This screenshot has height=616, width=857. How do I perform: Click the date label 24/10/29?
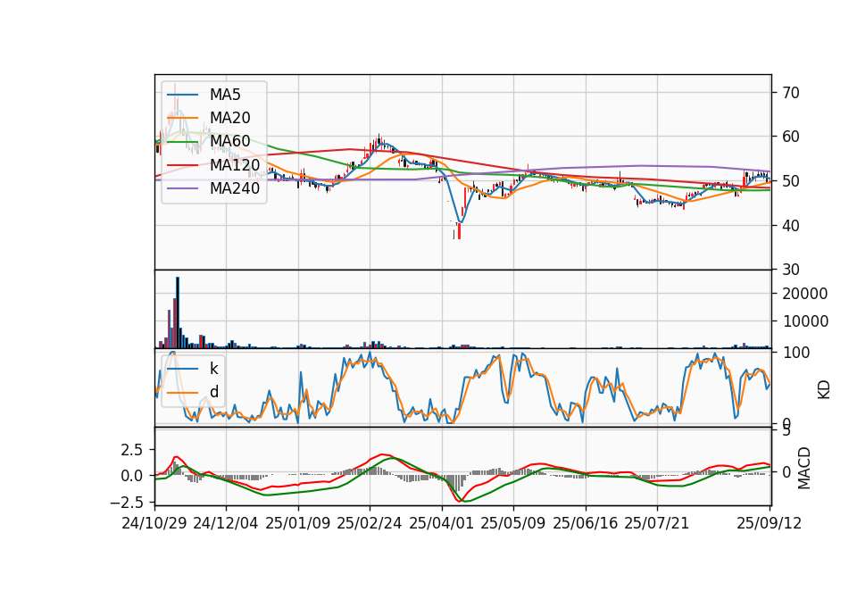coord(154,523)
